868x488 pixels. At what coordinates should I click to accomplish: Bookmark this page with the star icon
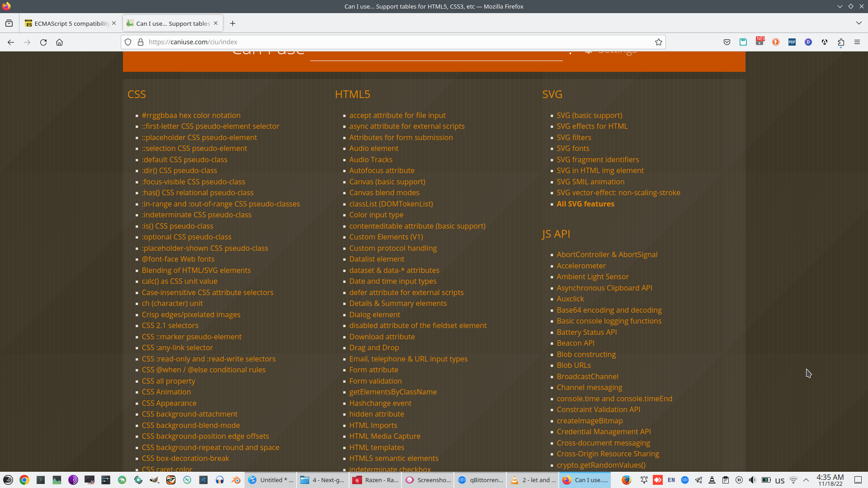(658, 42)
